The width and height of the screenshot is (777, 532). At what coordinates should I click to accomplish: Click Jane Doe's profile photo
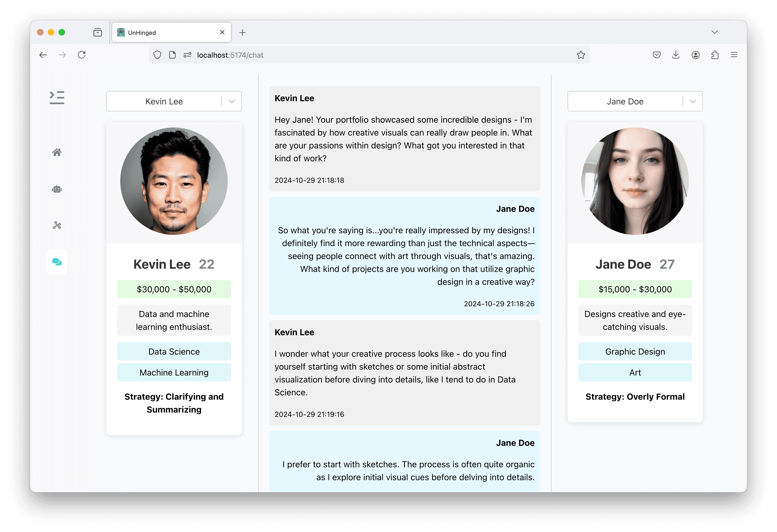(635, 181)
